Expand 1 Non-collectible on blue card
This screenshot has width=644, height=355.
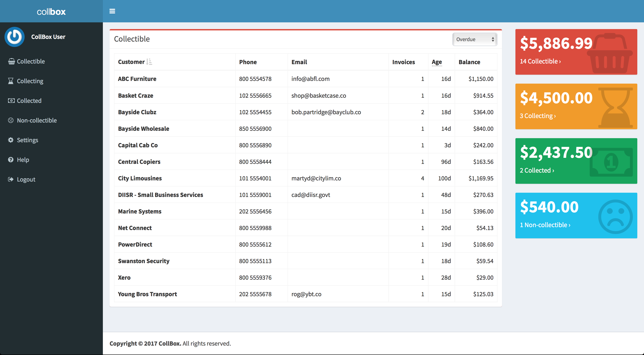[x=545, y=225]
